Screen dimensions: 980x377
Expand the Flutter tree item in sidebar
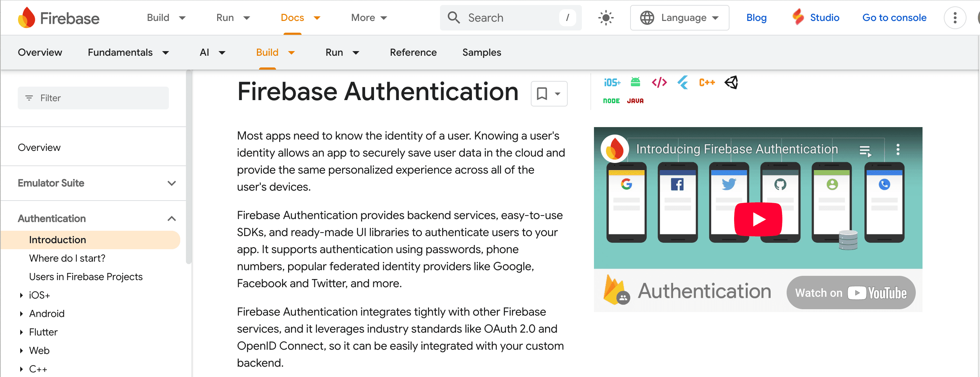[21, 332]
